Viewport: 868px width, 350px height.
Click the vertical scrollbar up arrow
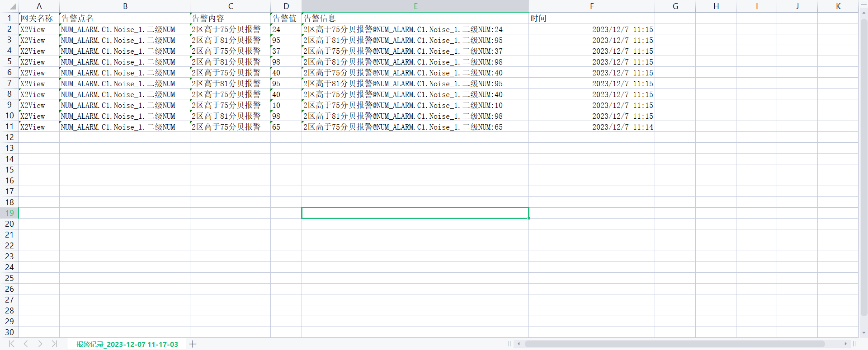863,13
